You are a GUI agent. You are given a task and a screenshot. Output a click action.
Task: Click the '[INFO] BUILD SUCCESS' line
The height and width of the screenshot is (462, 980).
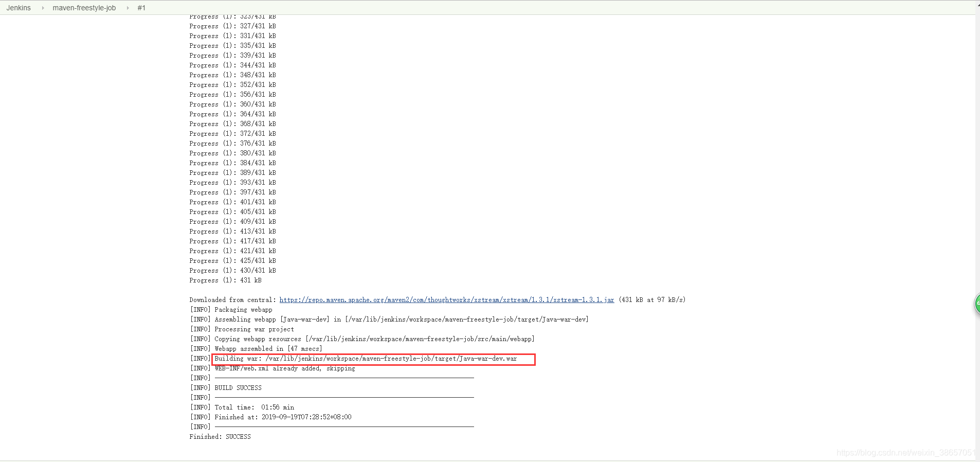pyautogui.click(x=226, y=388)
